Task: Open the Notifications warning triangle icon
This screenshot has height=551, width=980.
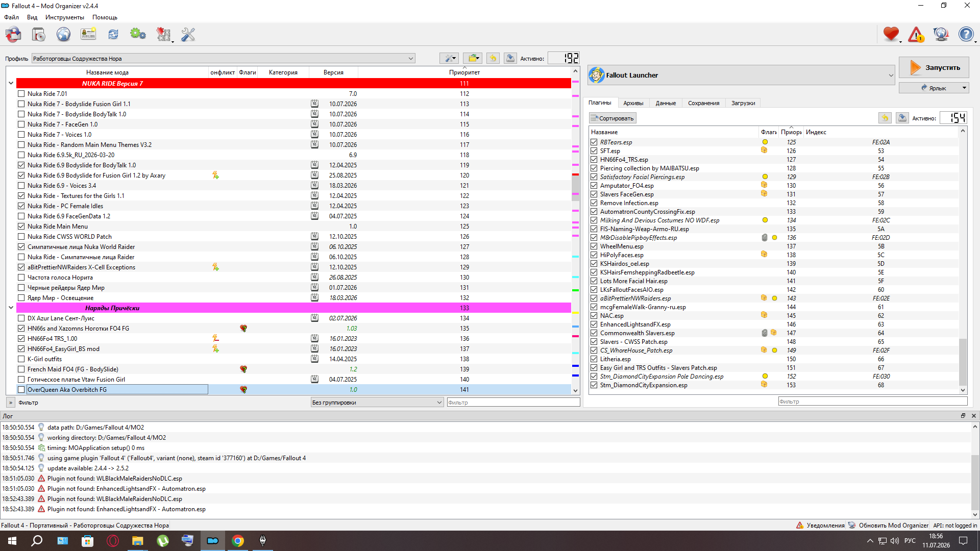Action: (x=916, y=35)
